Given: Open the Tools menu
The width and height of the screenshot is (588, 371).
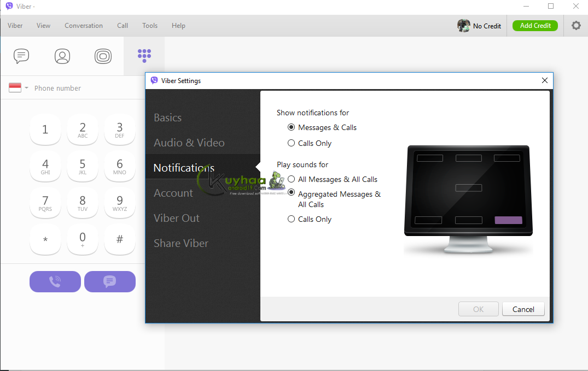Looking at the screenshot, I should [x=150, y=26].
